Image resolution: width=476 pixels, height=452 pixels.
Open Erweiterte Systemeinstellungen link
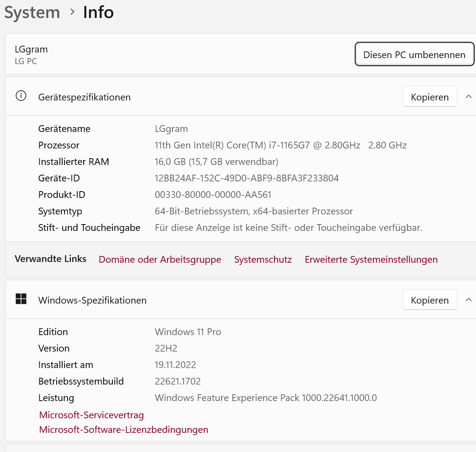coord(371,259)
